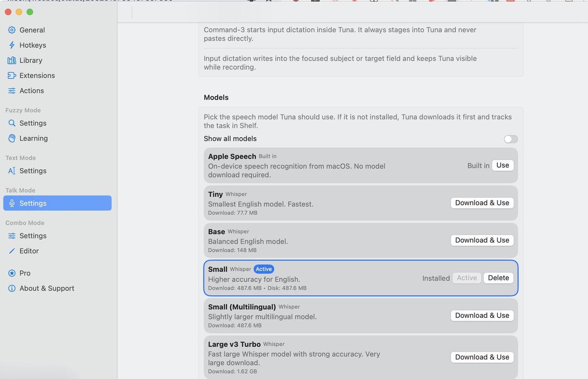Click 'Disk: 487.6 MB' size text
The height and width of the screenshot is (379, 588).
pos(286,288)
